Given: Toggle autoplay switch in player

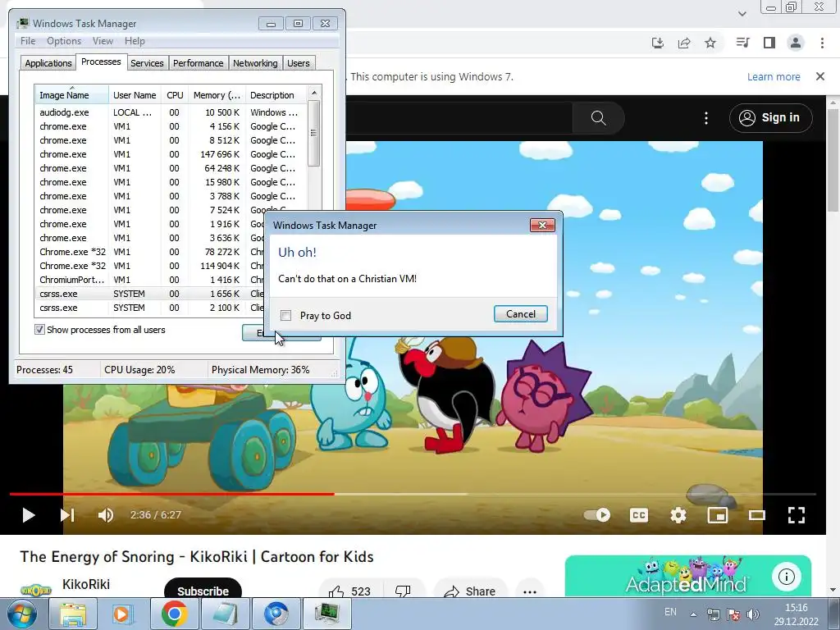Looking at the screenshot, I should [x=597, y=515].
